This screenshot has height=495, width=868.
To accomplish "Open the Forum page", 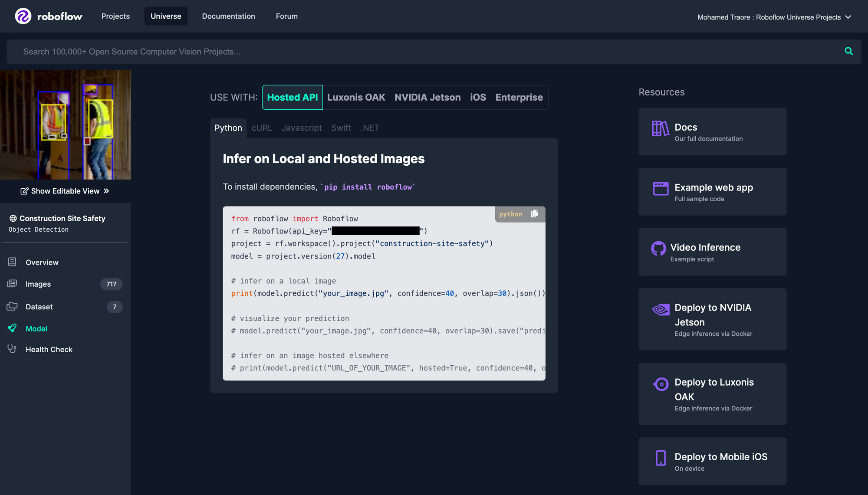I will point(286,16).
